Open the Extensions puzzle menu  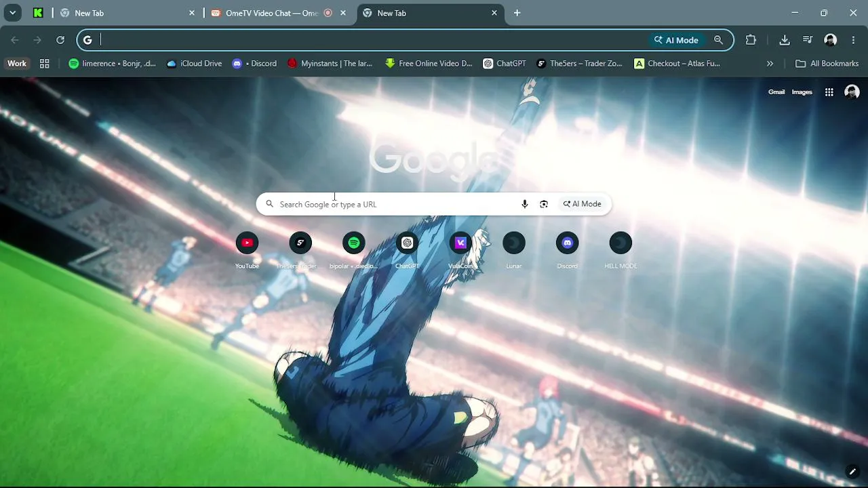pos(751,40)
